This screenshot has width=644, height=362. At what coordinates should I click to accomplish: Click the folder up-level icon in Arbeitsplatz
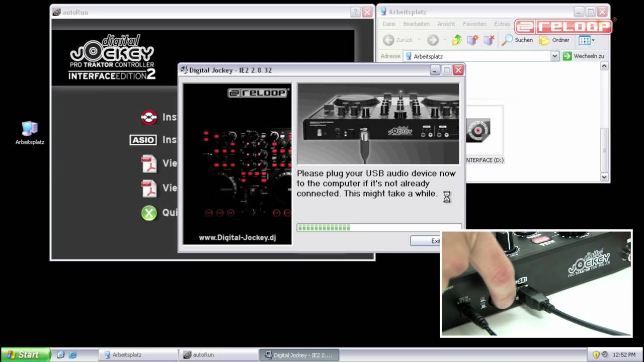(x=457, y=40)
